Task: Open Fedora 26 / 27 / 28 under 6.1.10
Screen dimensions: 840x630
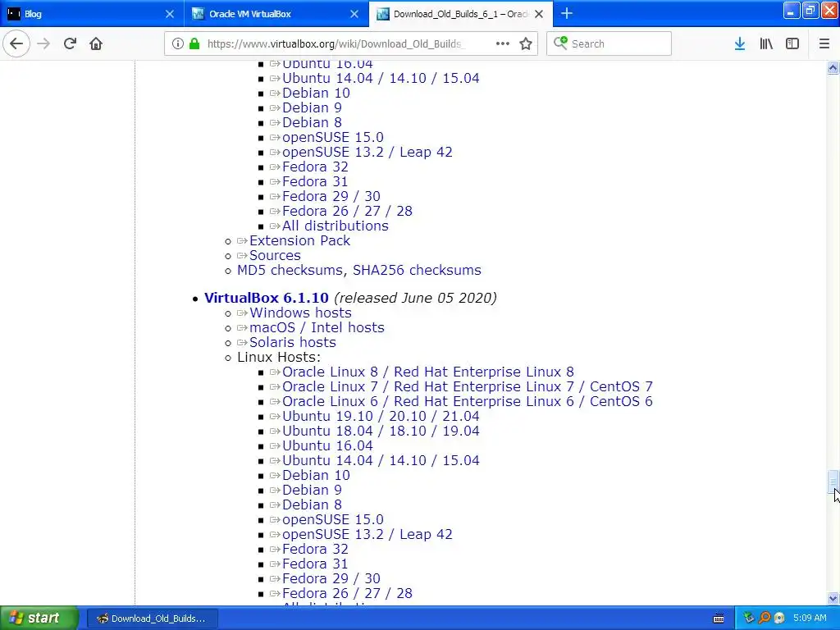Action: tap(347, 594)
